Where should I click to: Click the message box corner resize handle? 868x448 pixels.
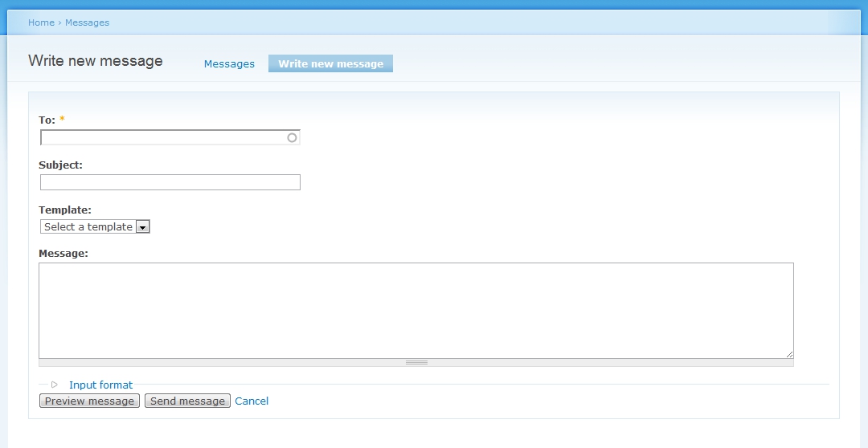[x=789, y=355]
